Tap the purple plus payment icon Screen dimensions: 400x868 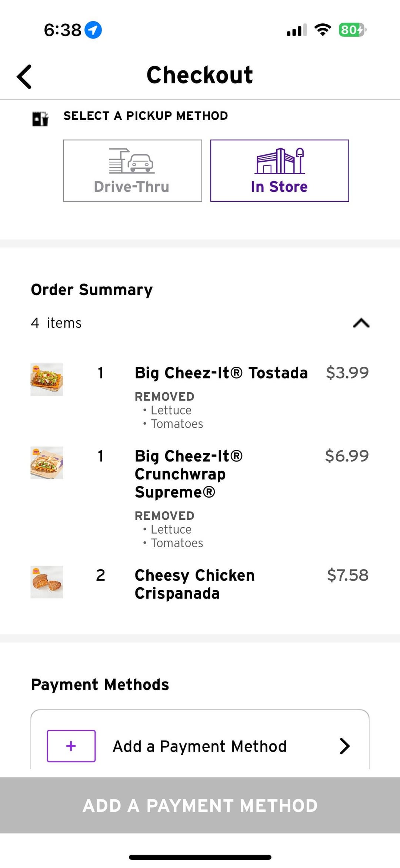71,746
